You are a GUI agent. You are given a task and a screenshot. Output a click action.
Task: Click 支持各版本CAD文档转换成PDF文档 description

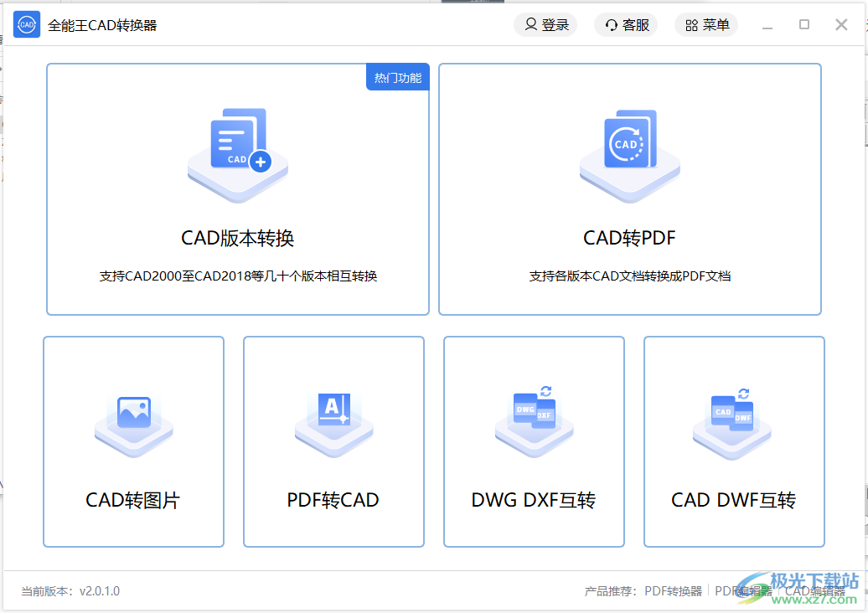click(x=630, y=276)
